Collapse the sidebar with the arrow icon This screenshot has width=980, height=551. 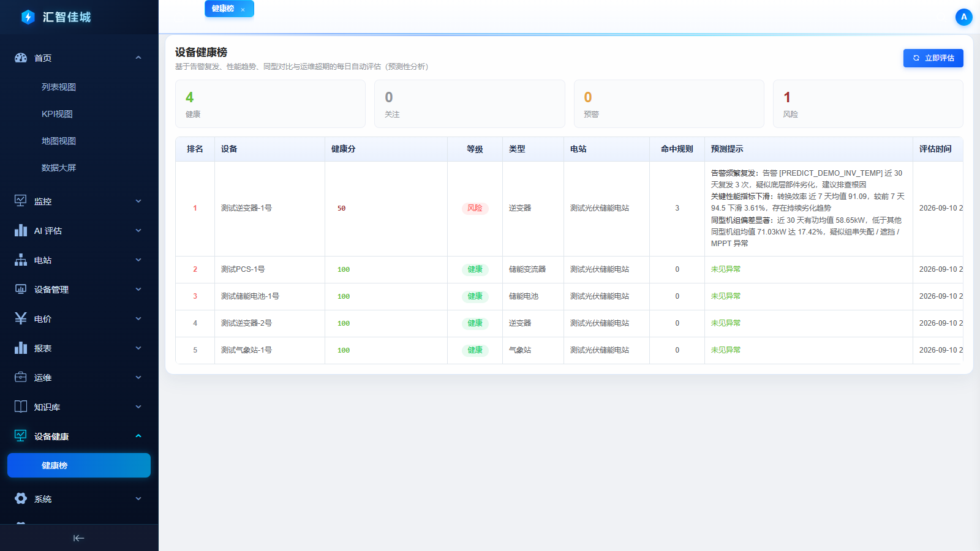click(78, 538)
